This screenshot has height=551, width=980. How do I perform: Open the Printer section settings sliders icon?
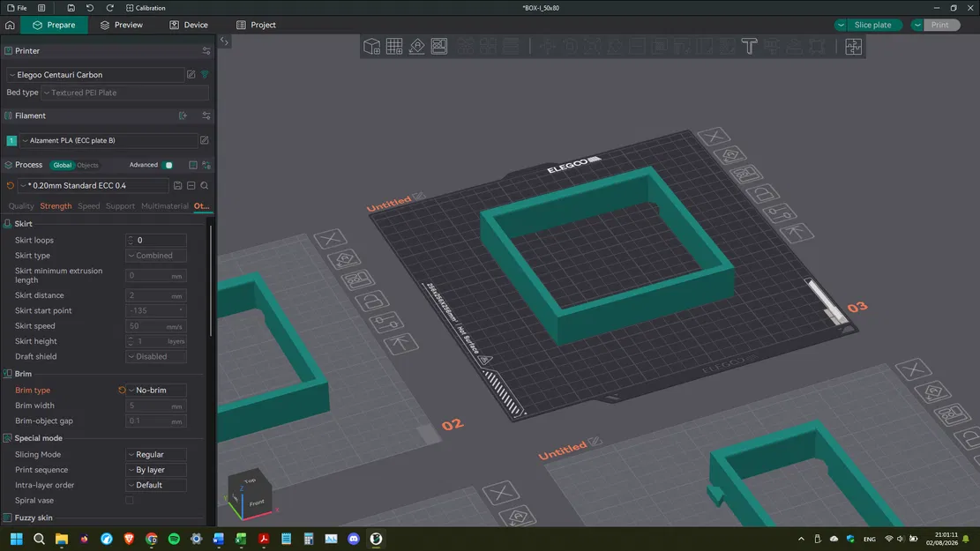coord(206,50)
